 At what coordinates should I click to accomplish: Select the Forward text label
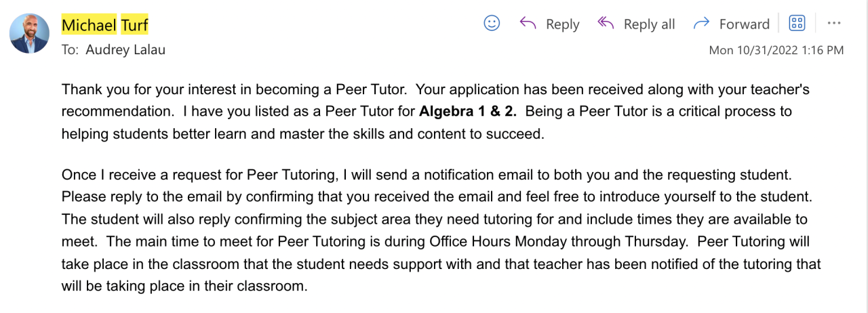click(744, 24)
